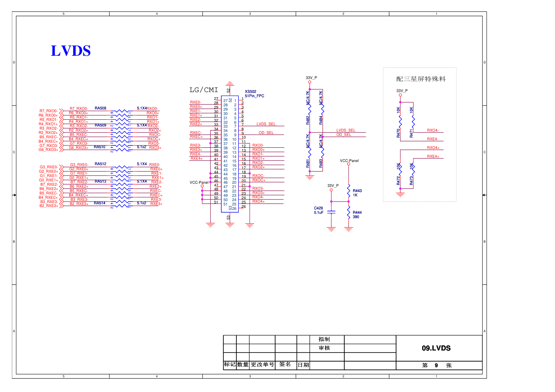The image size is (555, 392).
Task: Click the OD_SEL net label at connector pin 9
Action: (266, 133)
